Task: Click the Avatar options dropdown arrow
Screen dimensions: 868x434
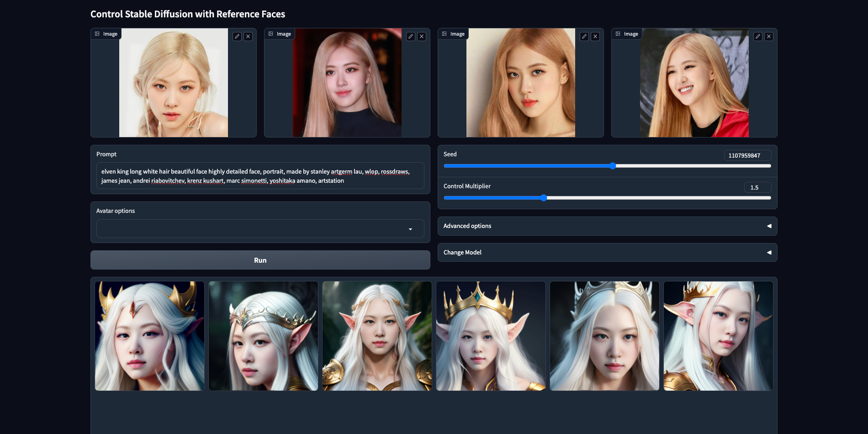Action: tap(410, 229)
